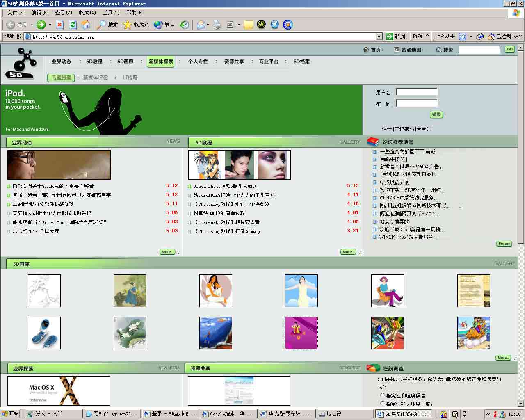Open the 帮助(H) menu
Viewport: 525px width, 420px height.
click(x=135, y=13)
